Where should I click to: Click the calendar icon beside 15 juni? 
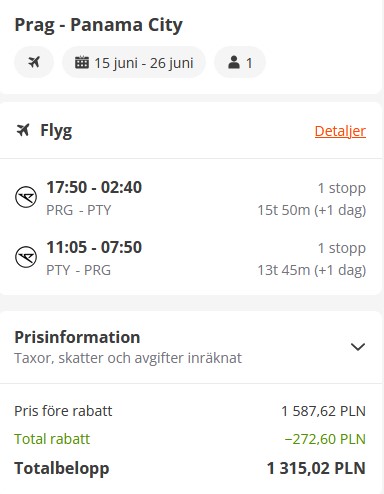pyautogui.click(x=82, y=62)
